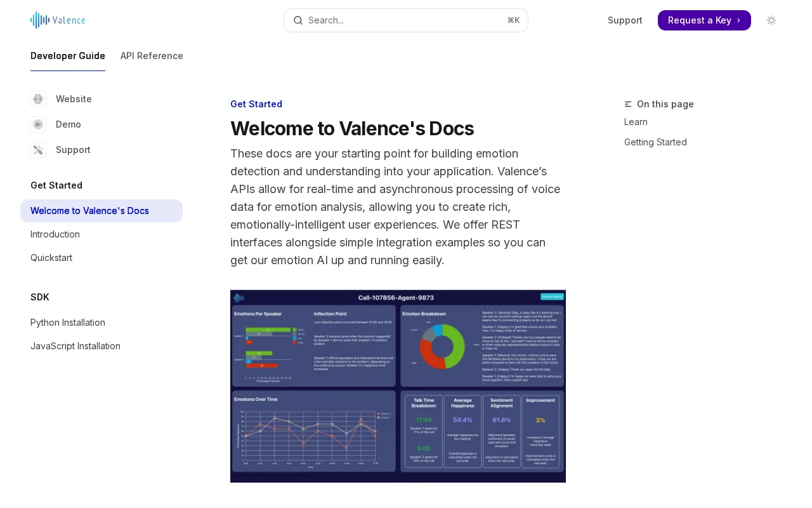
Task: Click the On this page heading text
Action: 665,104
